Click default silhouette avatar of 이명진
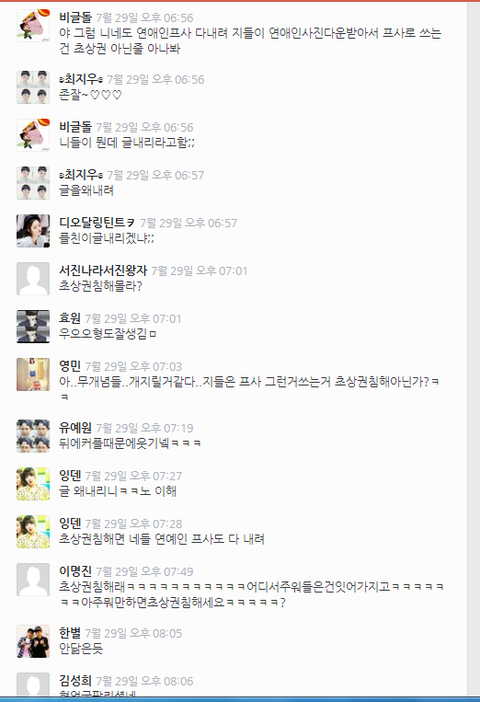The height and width of the screenshot is (702, 480). tap(33, 579)
